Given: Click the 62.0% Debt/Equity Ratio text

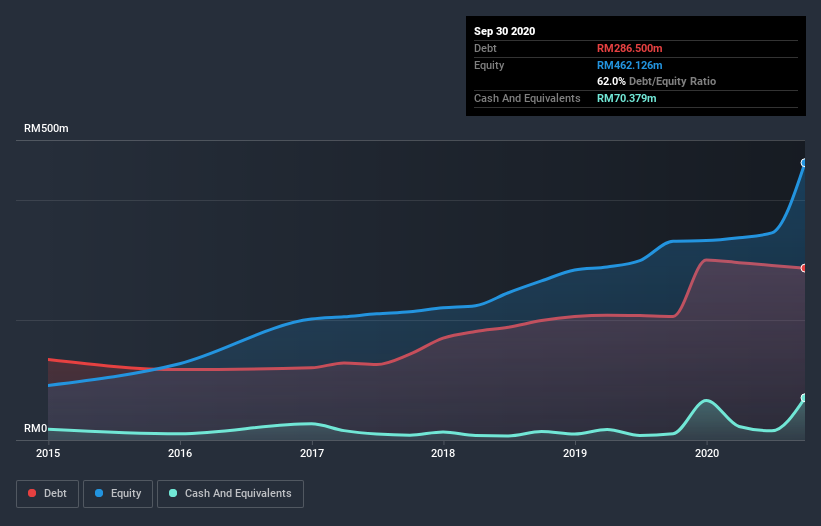Looking at the screenshot, I should click(656, 81).
